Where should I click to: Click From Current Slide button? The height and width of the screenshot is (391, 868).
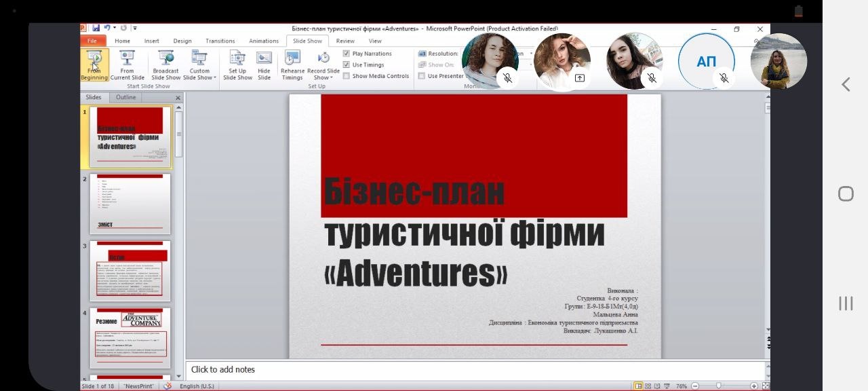127,65
